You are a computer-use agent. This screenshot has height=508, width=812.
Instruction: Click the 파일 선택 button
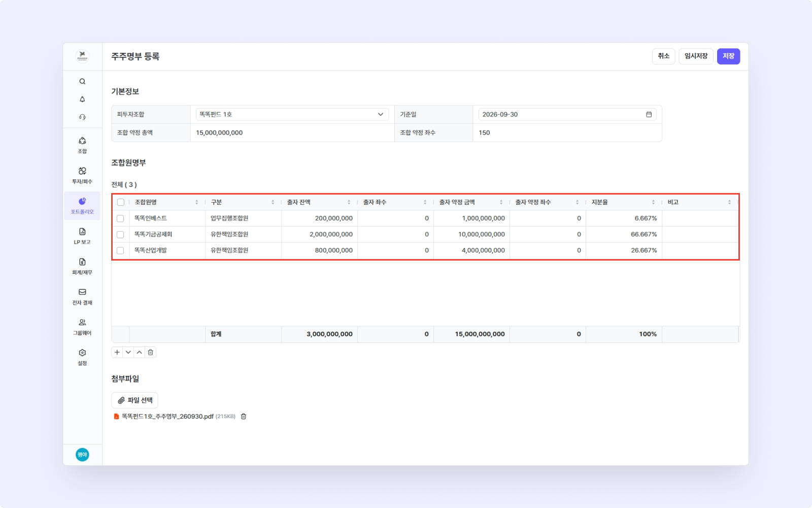(134, 400)
